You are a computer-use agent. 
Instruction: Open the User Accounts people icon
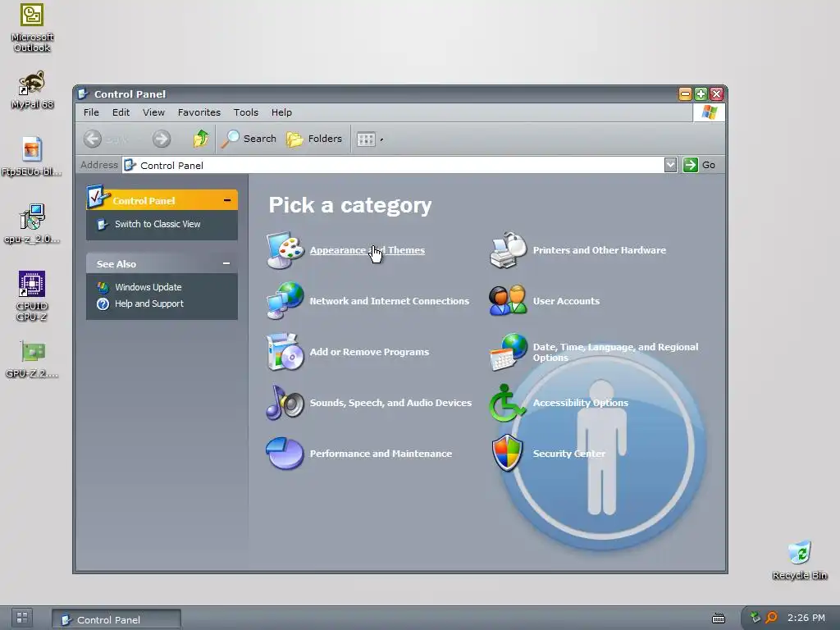pos(509,300)
